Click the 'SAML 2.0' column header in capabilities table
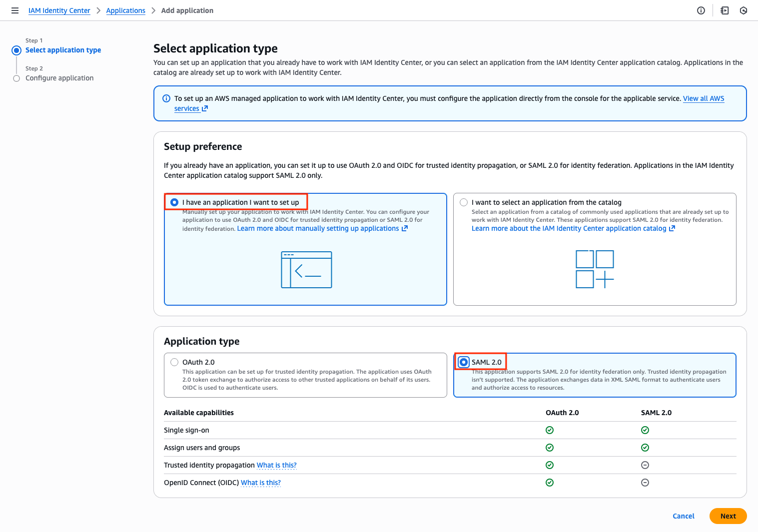This screenshot has height=532, width=758. point(656,413)
